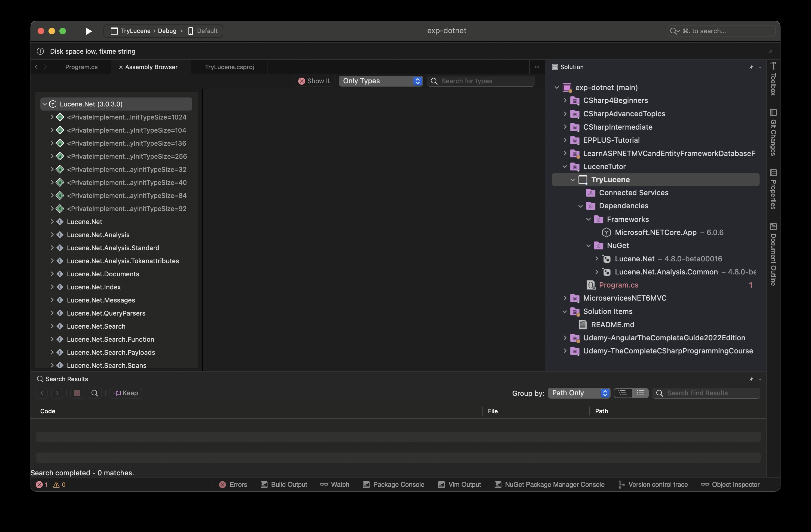811x532 pixels.
Task: Open the Only Types dropdown
Action: coord(381,81)
